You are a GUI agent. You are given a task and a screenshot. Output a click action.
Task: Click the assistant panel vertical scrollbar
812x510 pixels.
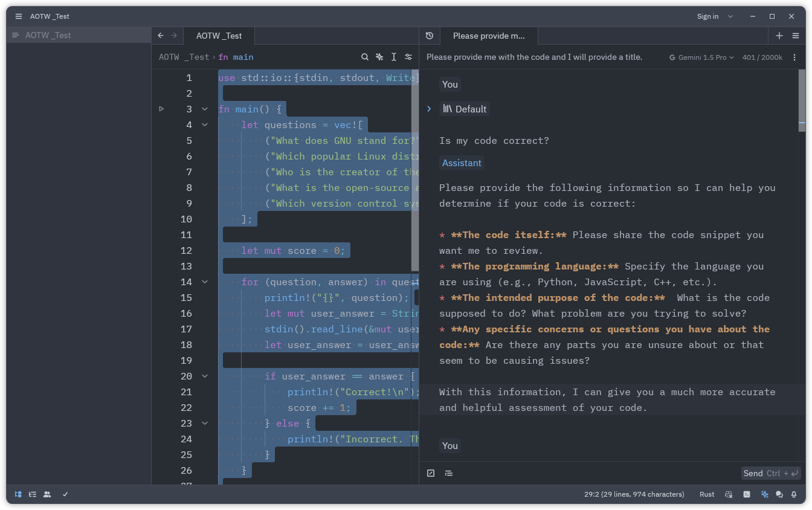point(802,100)
